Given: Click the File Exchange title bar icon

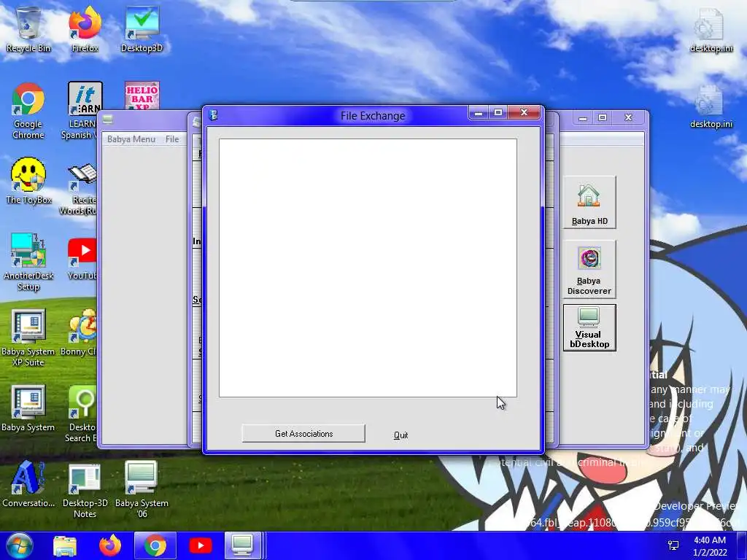Looking at the screenshot, I should (x=214, y=115).
